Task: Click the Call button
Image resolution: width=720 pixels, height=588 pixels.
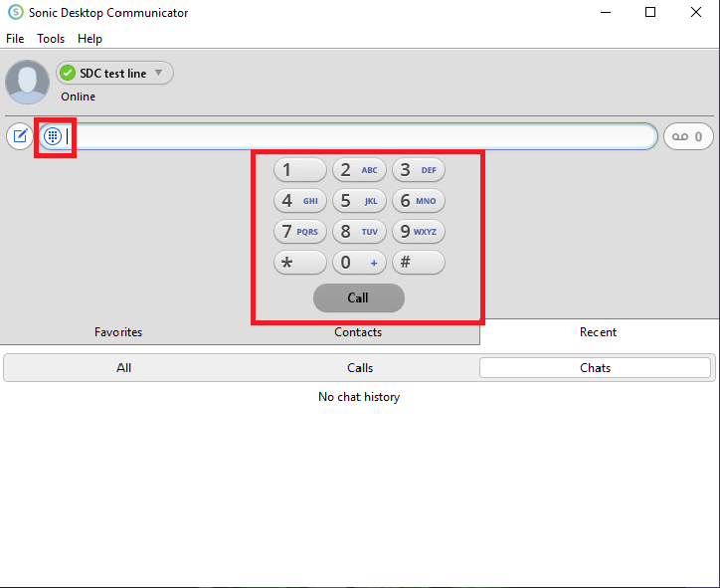Action: pos(359,297)
